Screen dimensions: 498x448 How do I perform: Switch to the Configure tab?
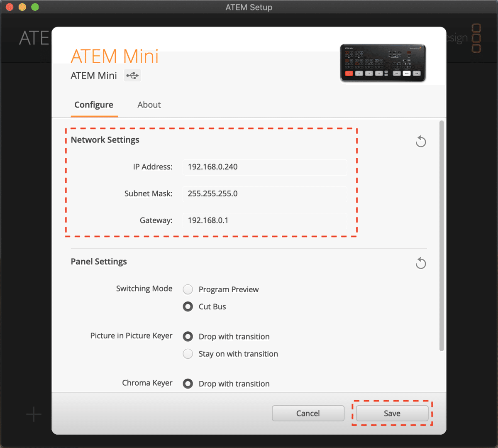click(x=94, y=105)
